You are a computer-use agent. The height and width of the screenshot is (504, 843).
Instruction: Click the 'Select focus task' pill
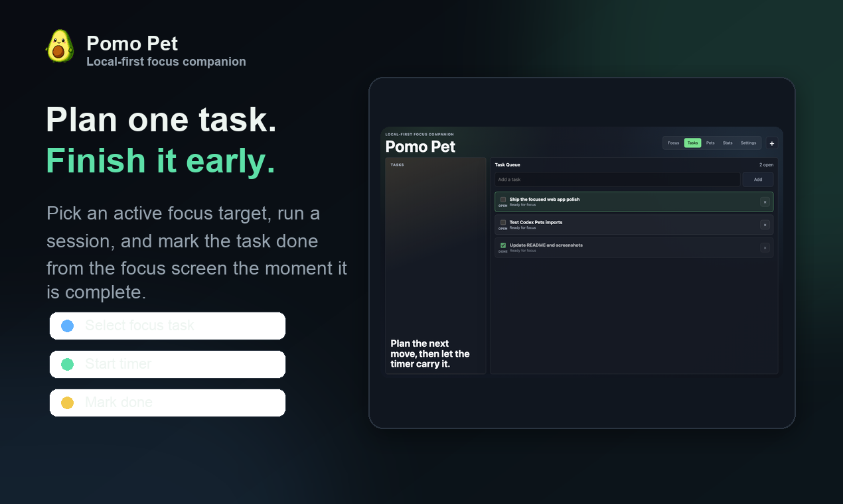(167, 326)
